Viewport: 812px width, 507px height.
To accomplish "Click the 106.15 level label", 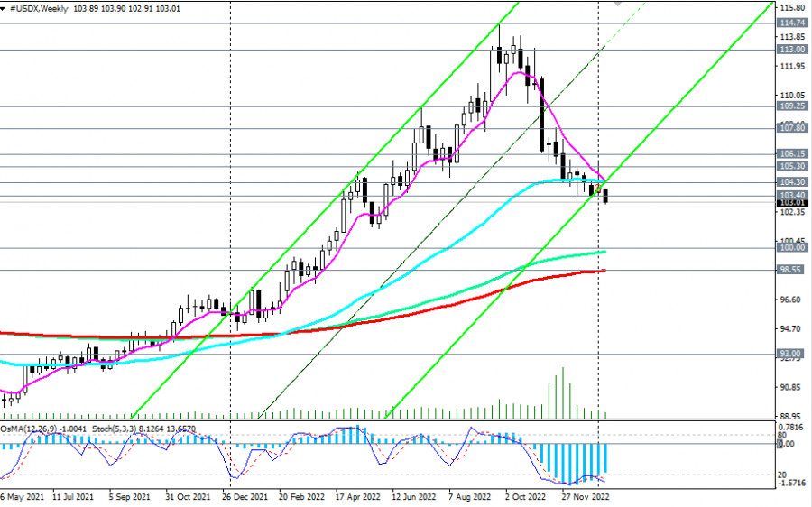I will (792, 154).
